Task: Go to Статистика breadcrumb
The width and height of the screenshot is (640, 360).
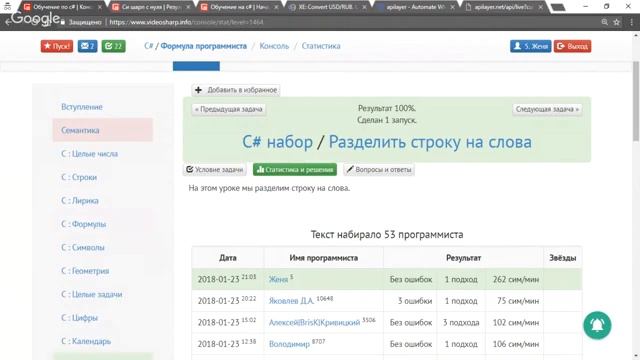Action: click(x=321, y=46)
